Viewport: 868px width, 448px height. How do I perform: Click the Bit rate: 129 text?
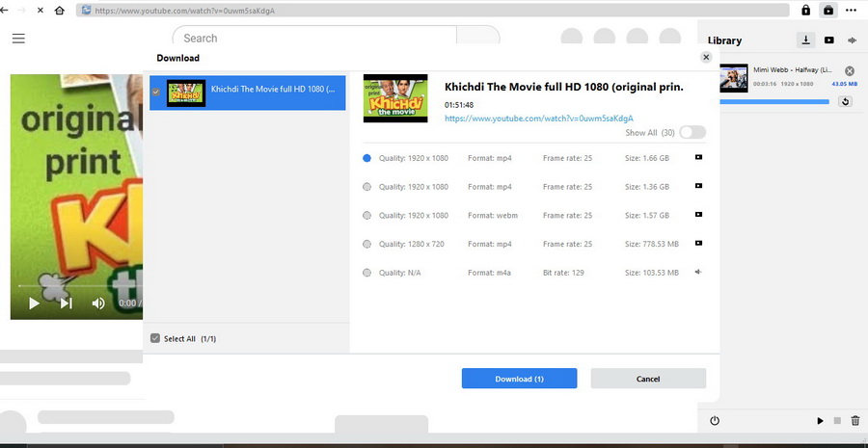pos(563,273)
